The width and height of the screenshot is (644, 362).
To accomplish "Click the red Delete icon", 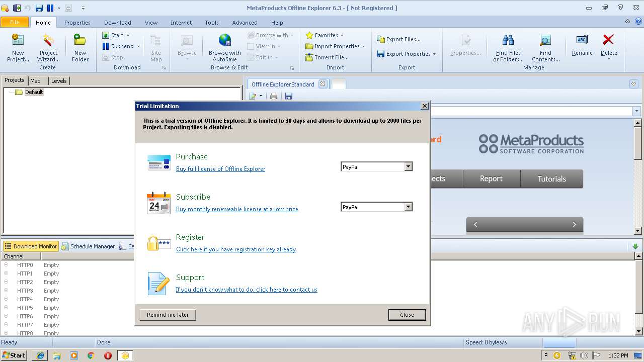I will [x=608, y=40].
